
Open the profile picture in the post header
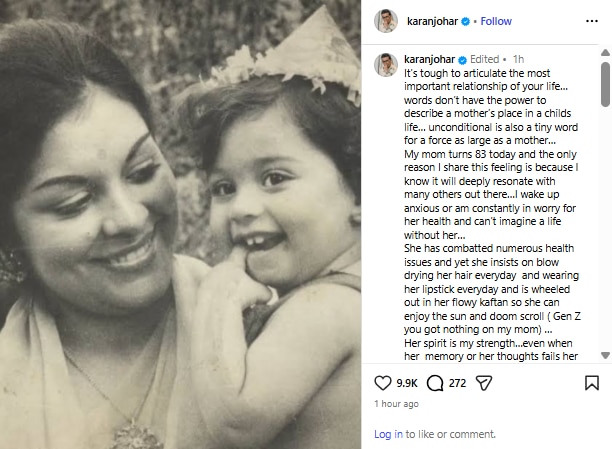[386, 21]
